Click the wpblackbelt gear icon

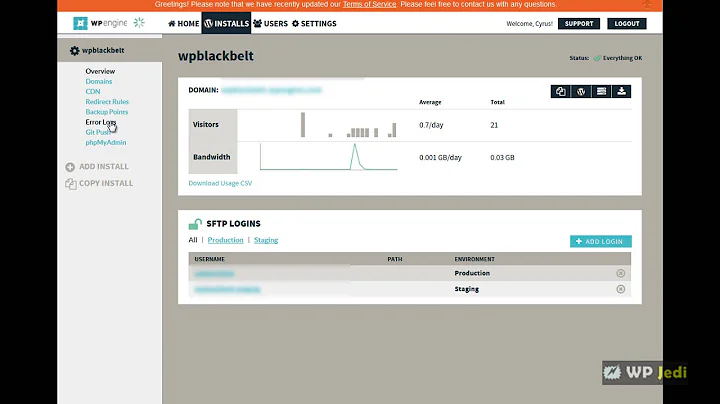coord(74,50)
